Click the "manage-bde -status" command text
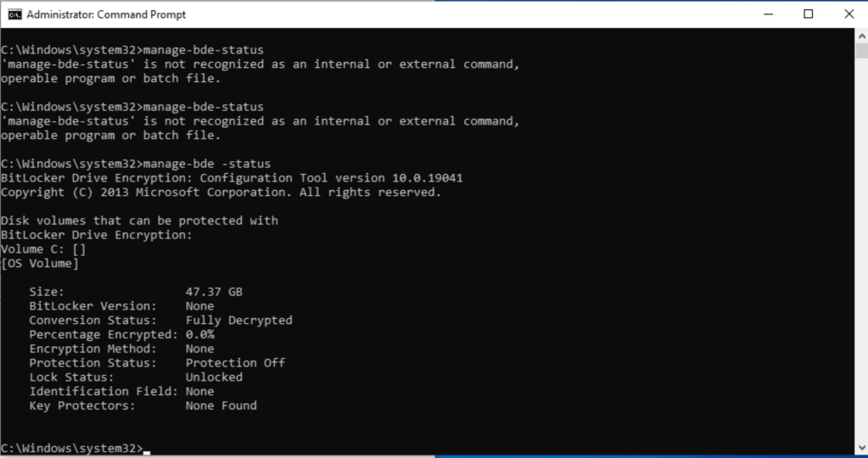The height and width of the screenshot is (458, 868). (x=207, y=164)
